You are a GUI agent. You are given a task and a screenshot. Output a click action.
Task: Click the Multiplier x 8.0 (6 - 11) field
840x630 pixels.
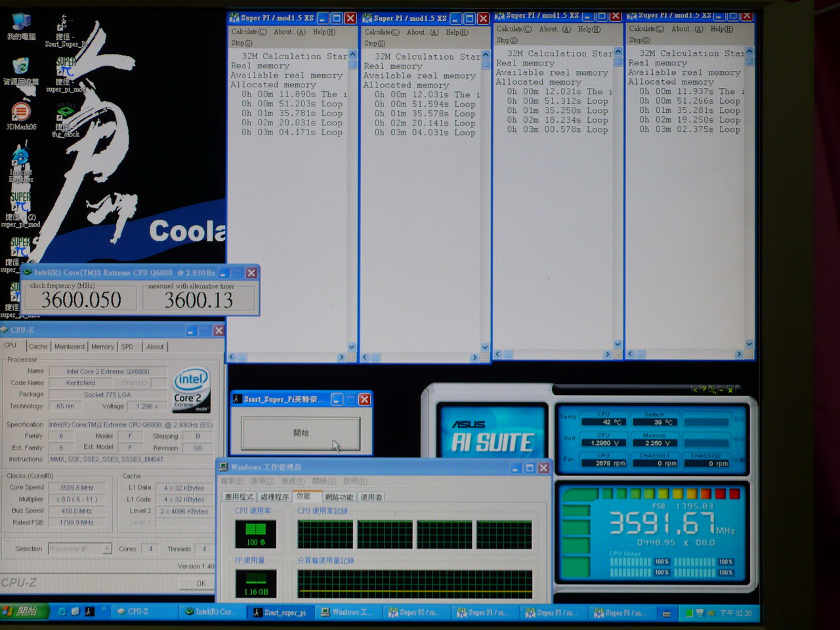(x=76, y=499)
